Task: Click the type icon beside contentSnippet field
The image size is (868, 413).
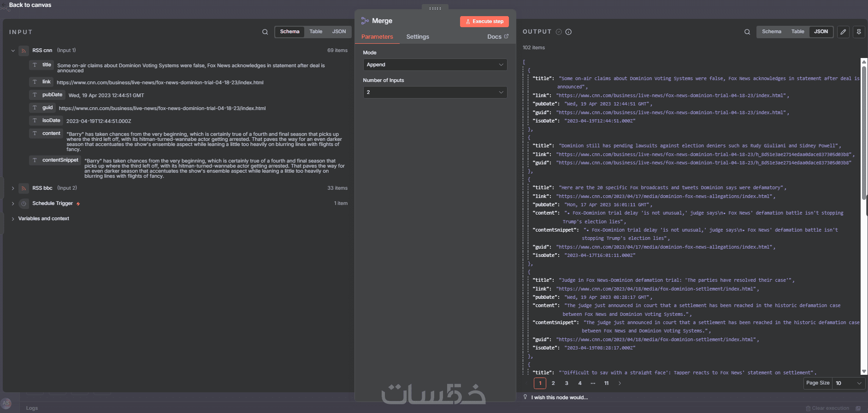Action: (35, 160)
